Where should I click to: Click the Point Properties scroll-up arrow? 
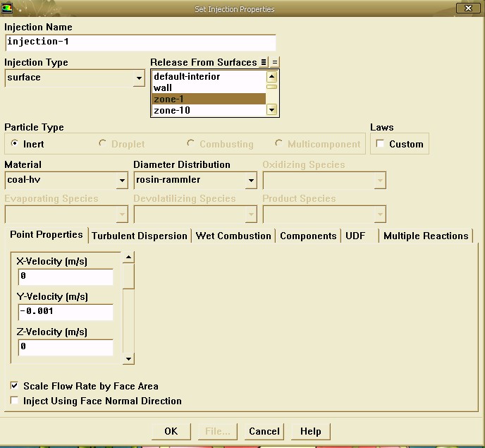pyautogui.click(x=128, y=258)
